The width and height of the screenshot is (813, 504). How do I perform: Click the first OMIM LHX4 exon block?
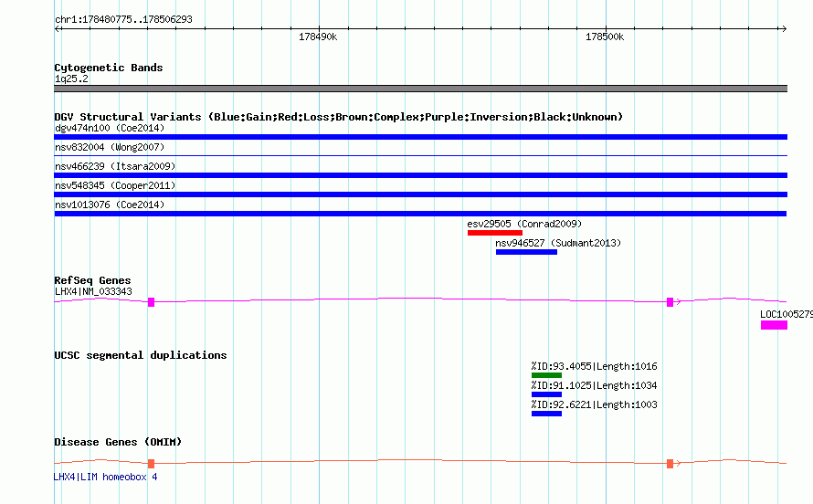point(151,464)
